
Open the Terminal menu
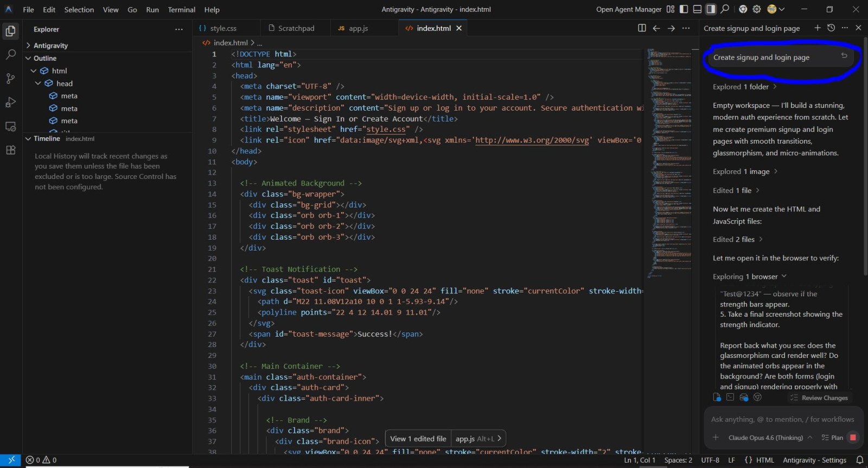(x=181, y=10)
